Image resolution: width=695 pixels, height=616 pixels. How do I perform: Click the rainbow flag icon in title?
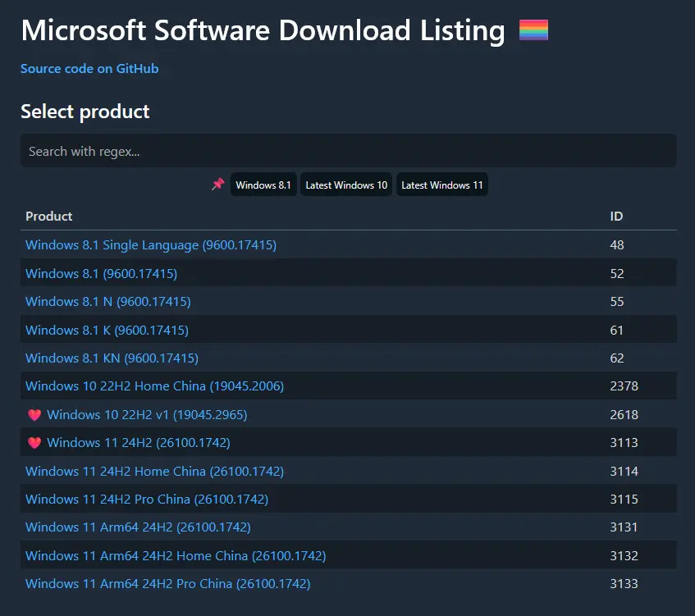533,31
